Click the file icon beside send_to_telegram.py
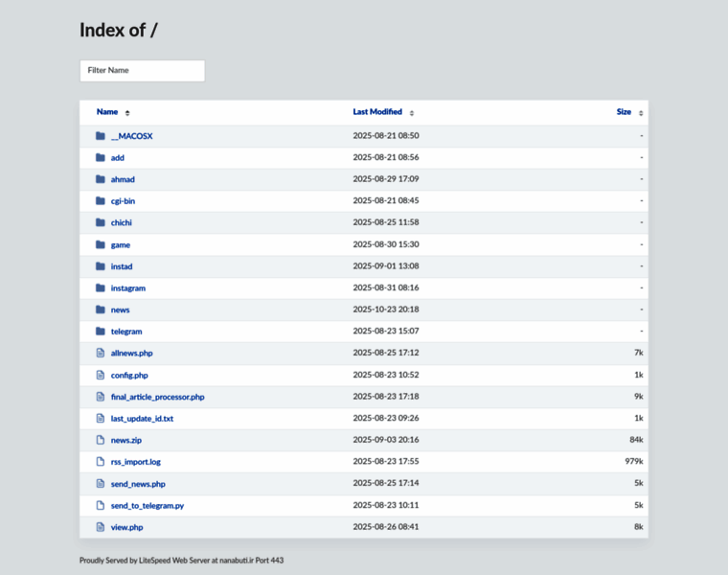The image size is (728, 575). tap(100, 505)
